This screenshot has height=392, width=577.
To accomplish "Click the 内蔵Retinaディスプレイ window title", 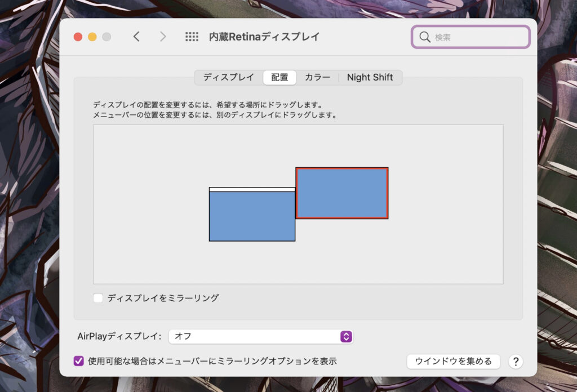I will [264, 37].
